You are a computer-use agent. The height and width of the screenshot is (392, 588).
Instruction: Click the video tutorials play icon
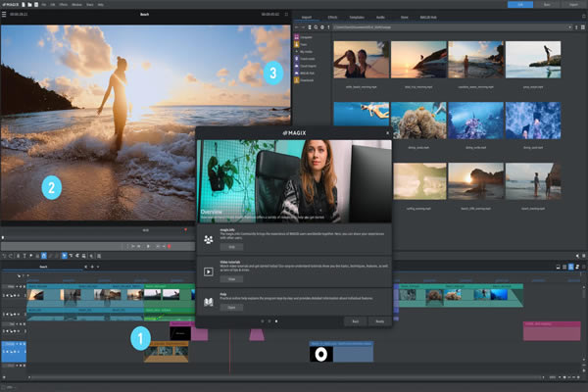pyautogui.click(x=208, y=270)
